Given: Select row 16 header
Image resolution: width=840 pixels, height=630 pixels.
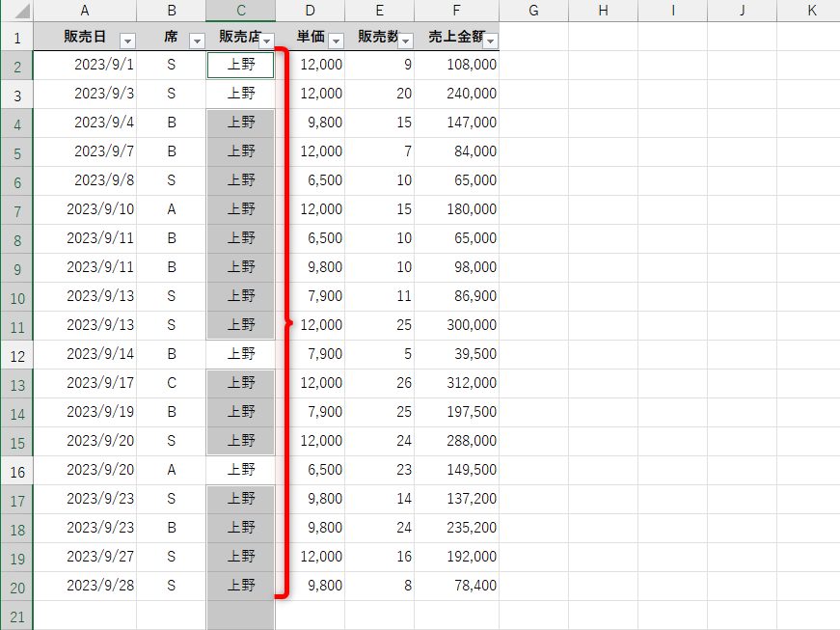Looking at the screenshot, I should [17, 471].
